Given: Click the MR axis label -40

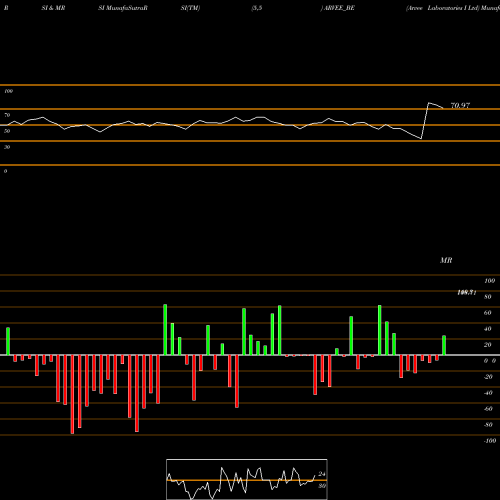Looking at the screenshot, I should 488,393.
